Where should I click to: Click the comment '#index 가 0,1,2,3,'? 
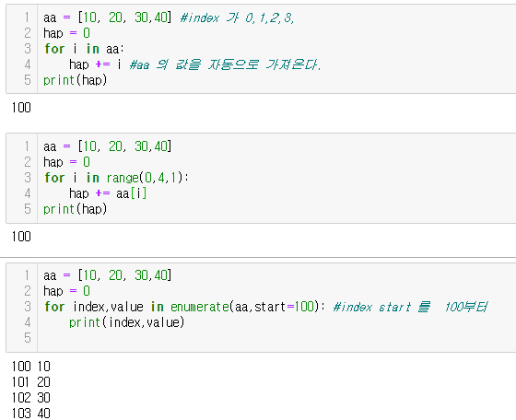tap(237, 17)
